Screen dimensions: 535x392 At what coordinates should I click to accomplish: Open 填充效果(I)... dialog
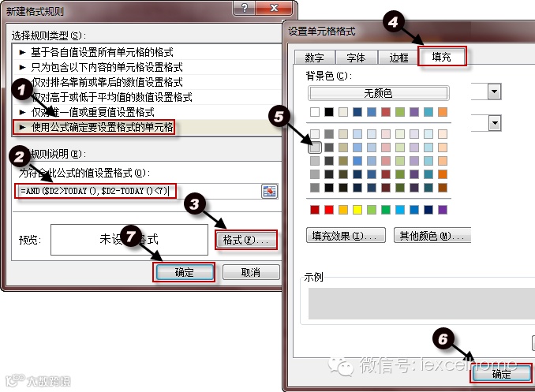tap(346, 235)
